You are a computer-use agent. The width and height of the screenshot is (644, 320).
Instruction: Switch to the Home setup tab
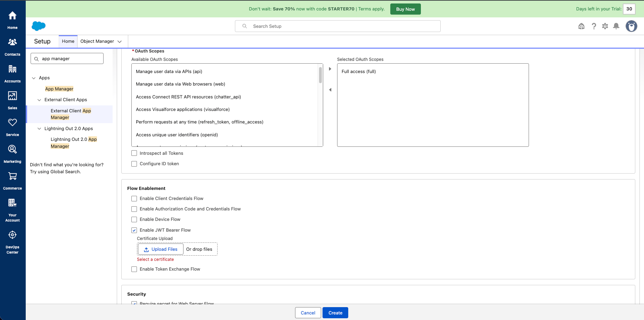pyautogui.click(x=68, y=41)
